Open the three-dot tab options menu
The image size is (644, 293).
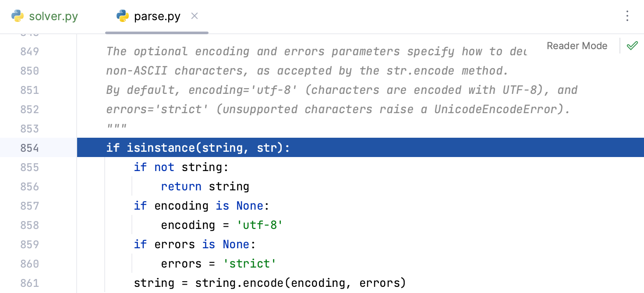[627, 16]
